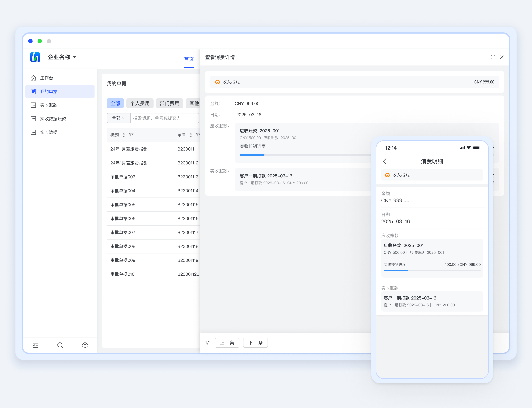The height and width of the screenshot is (408, 532).
Task: Open the 企业名称 dropdown
Action: [62, 57]
